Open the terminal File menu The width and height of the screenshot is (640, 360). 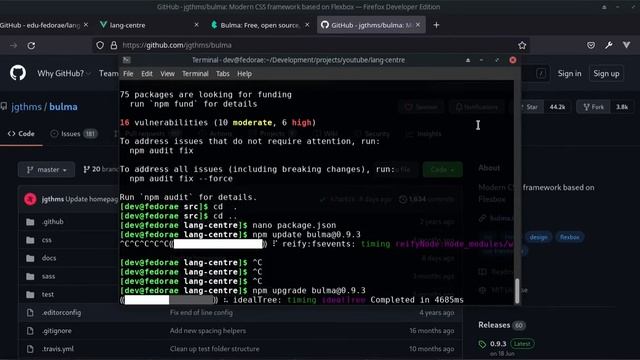128,74
